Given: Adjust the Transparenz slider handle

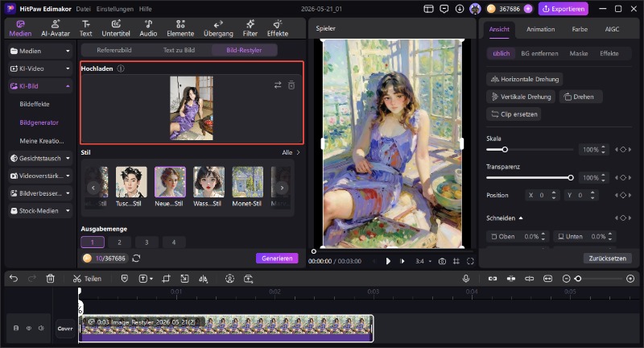Looking at the screenshot, I should pos(571,177).
